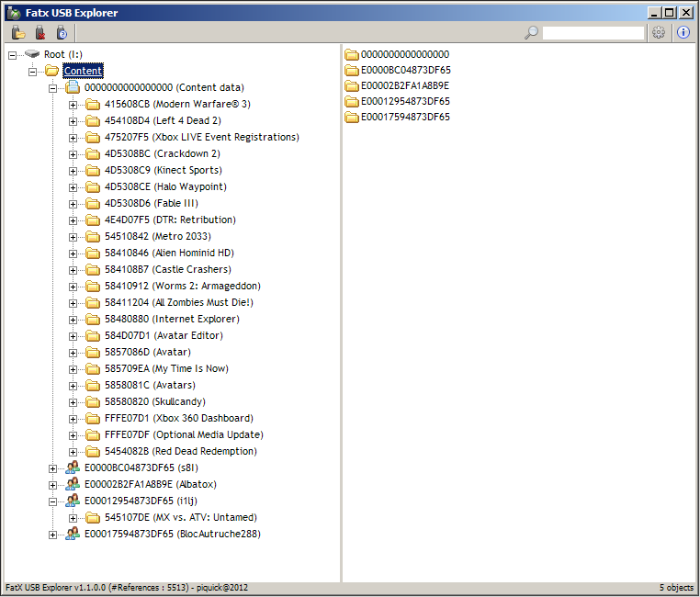Click the MX vs. ATV: Untamed folder icon
Screen dimensions: 700x597
tap(93, 518)
